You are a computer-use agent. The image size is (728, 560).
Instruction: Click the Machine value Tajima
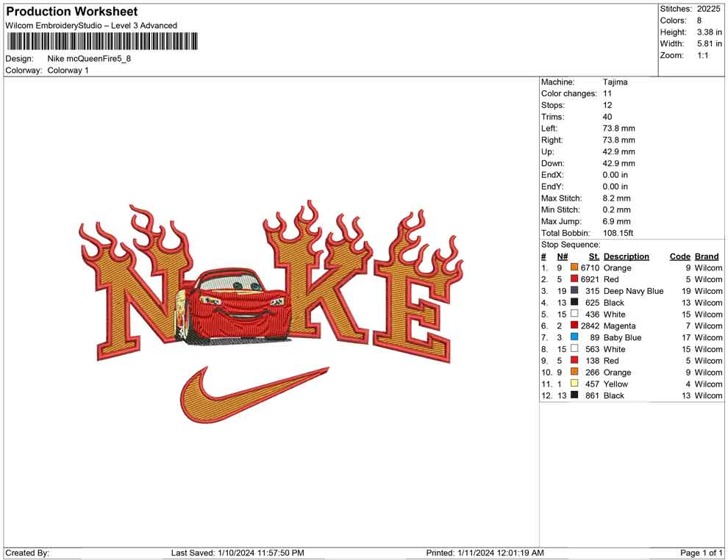615,82
